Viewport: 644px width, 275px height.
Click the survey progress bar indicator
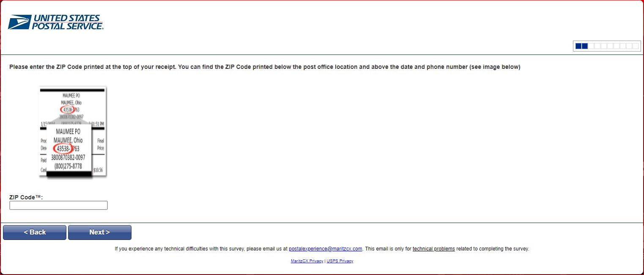[607, 46]
